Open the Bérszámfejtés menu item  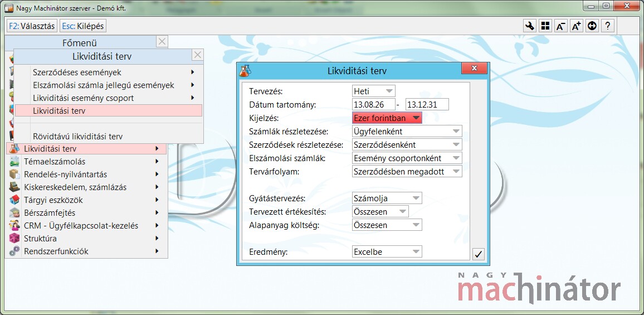(86, 212)
